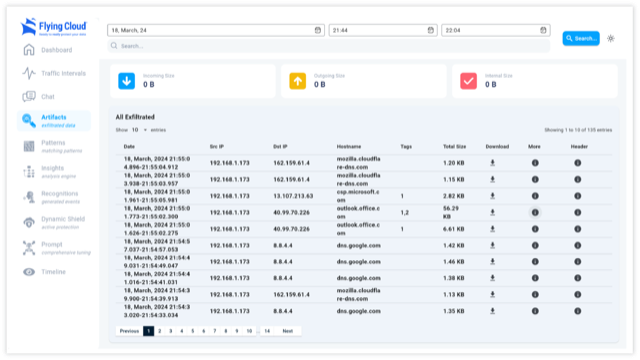
Task: View Header info for 1.46 KB row
Action: [578, 262]
